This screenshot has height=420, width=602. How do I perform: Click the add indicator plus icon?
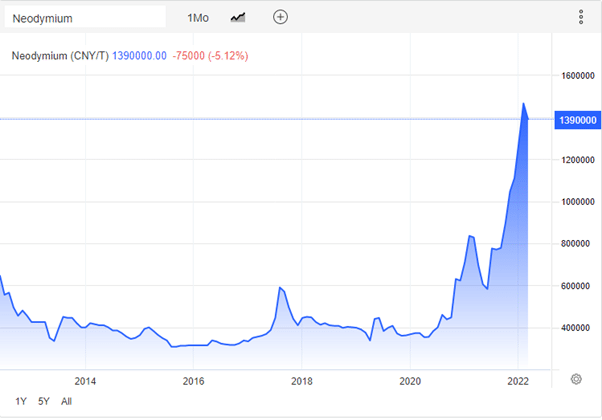[280, 17]
